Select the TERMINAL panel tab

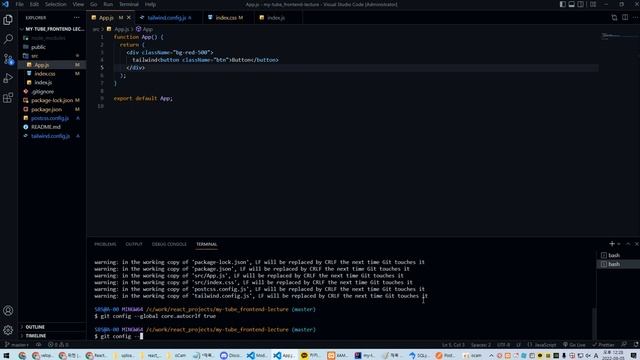pos(207,244)
